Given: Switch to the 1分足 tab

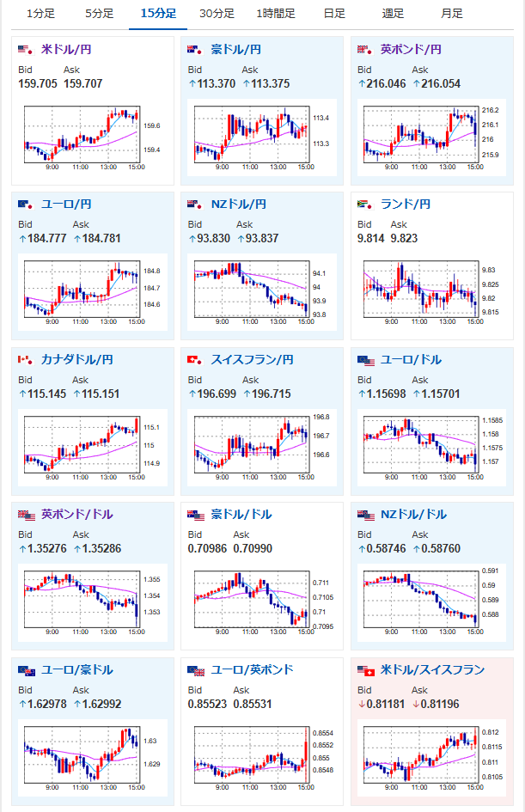Looking at the screenshot, I should pos(40,14).
